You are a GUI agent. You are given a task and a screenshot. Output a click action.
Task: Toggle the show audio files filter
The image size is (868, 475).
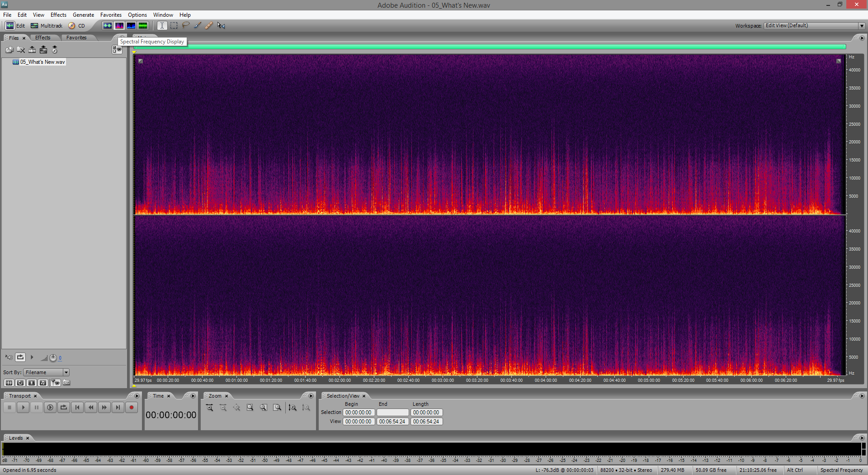(x=9, y=383)
